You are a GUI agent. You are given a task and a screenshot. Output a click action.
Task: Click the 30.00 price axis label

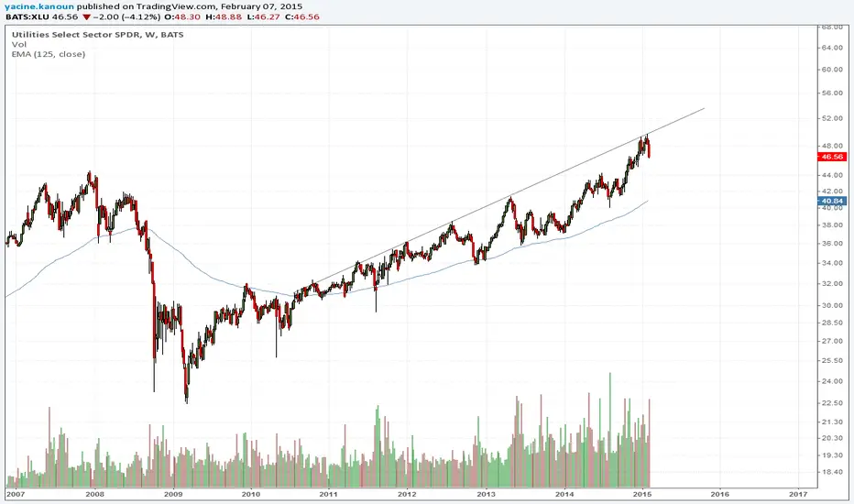coord(832,305)
